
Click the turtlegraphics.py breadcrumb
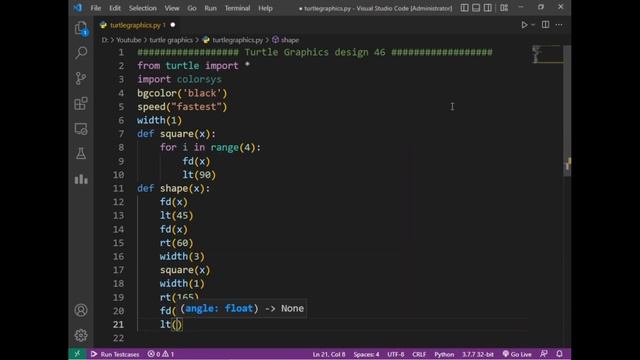pos(238,40)
